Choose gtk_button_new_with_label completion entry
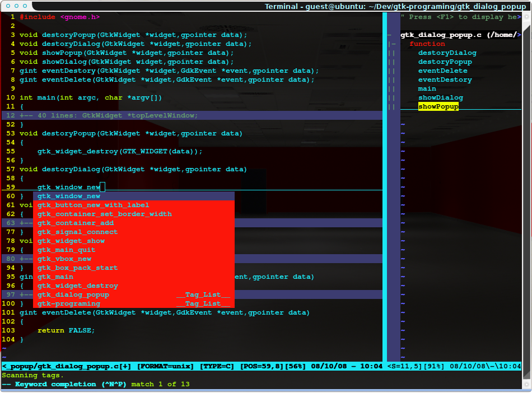Screen dimensions: 532x393 click(x=134, y=205)
